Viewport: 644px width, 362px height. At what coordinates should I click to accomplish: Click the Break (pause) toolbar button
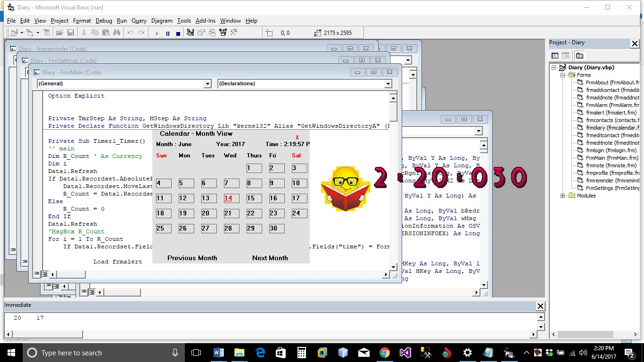(167, 33)
